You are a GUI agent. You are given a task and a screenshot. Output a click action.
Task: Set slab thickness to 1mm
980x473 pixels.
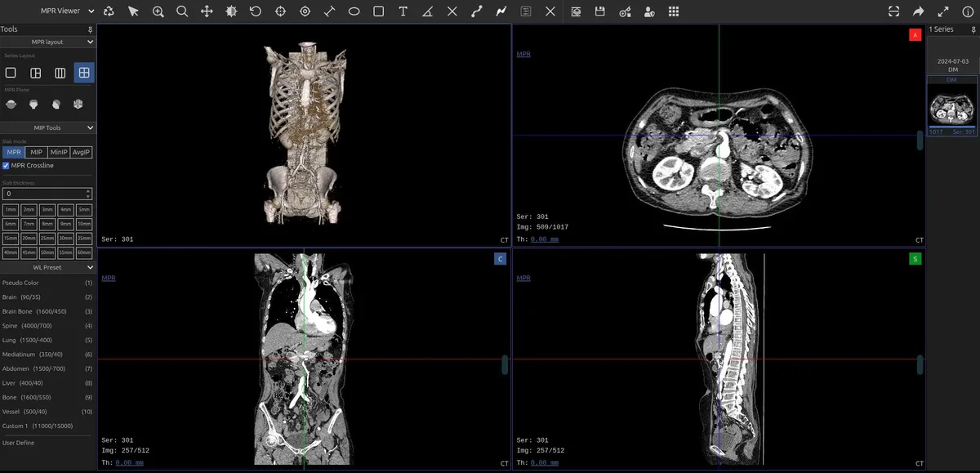pyautogui.click(x=11, y=210)
